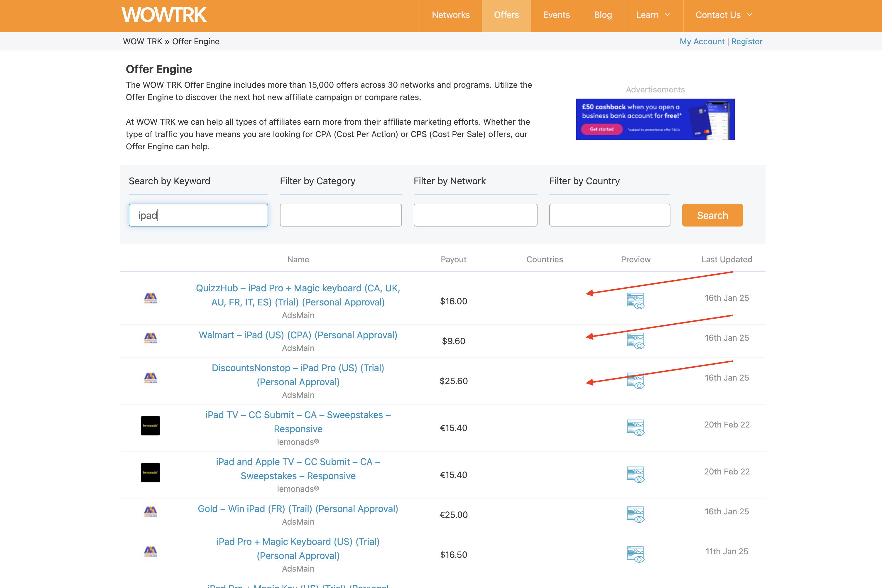Click the Search by Keyword input containing ipad

[198, 215]
